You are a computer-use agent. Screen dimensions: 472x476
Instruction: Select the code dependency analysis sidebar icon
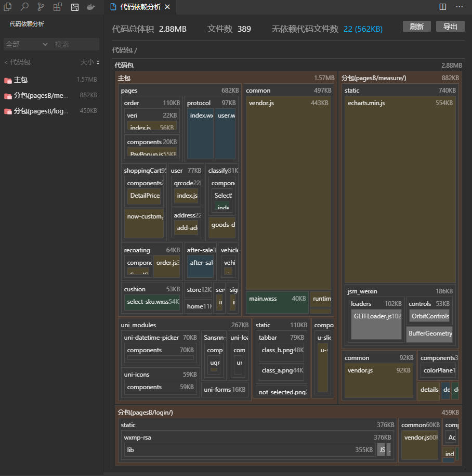(75, 7)
